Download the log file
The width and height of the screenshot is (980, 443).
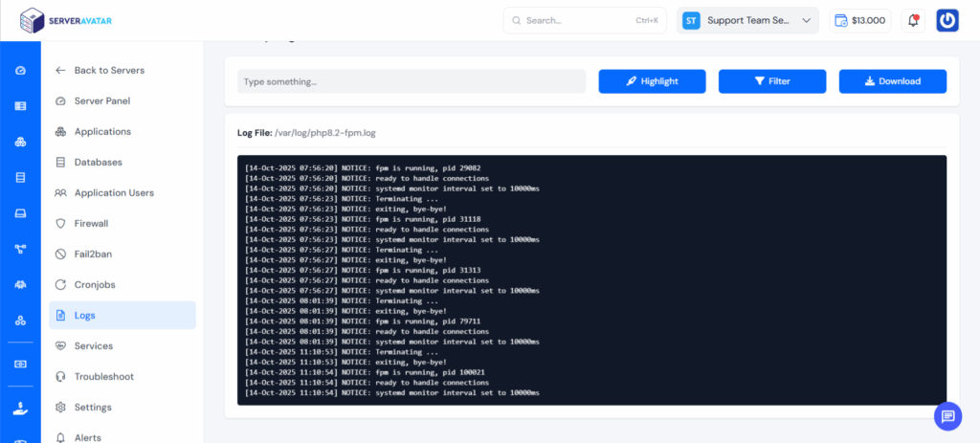893,81
